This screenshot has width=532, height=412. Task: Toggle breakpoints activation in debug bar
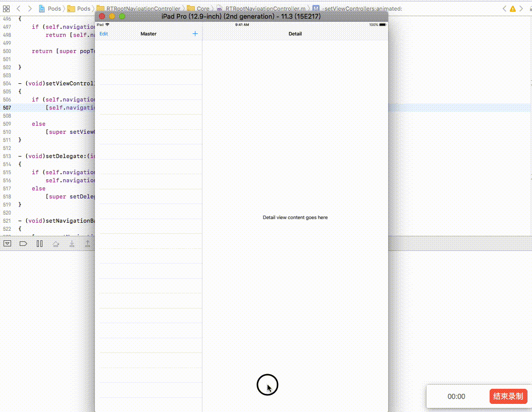[23, 244]
